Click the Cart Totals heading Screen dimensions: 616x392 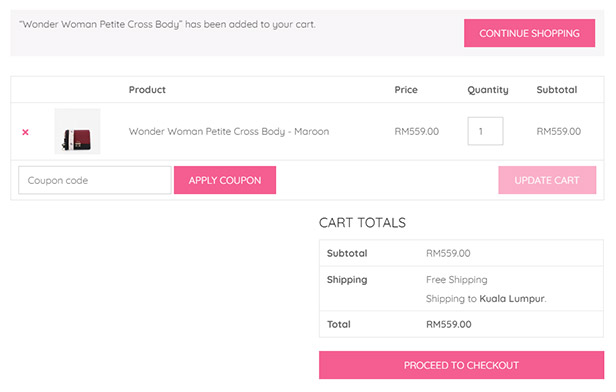[x=362, y=223]
